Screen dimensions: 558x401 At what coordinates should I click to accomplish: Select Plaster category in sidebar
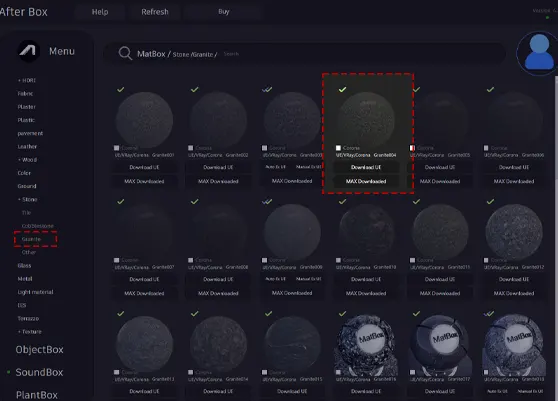click(x=26, y=107)
